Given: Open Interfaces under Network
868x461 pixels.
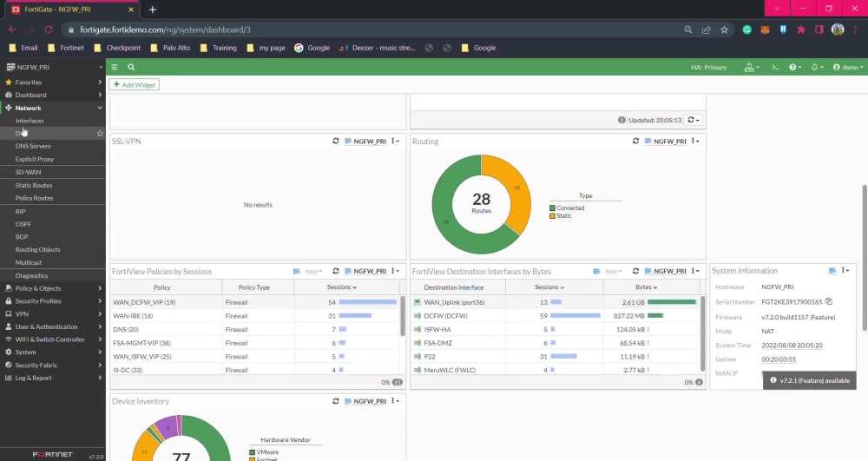Looking at the screenshot, I should (x=30, y=121).
